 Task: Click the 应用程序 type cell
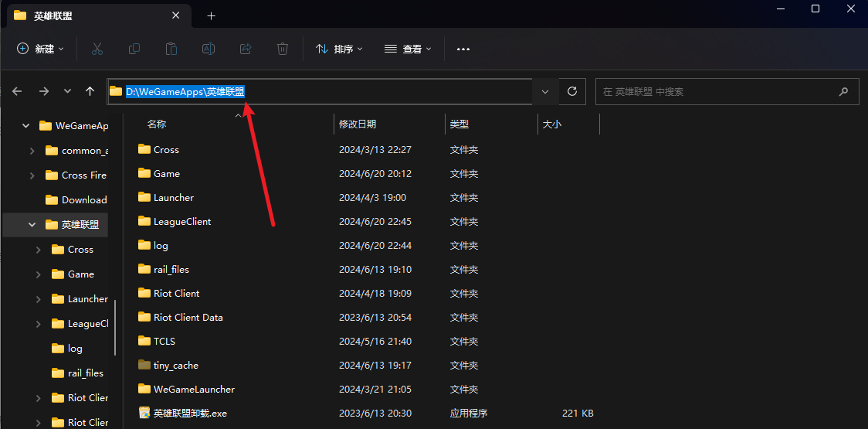(x=469, y=413)
